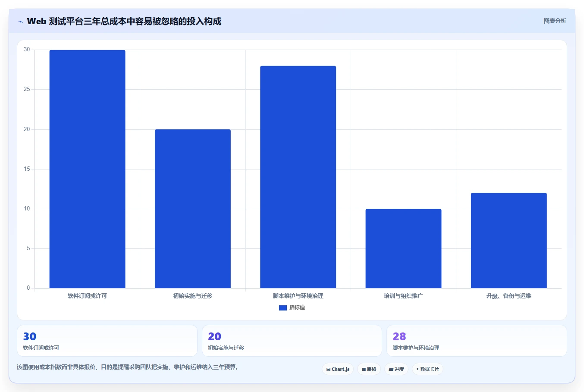Click the 脚本维护与环境治理 bar in the chart
Image resolution: width=584 pixels, height=392 pixels.
click(298, 177)
